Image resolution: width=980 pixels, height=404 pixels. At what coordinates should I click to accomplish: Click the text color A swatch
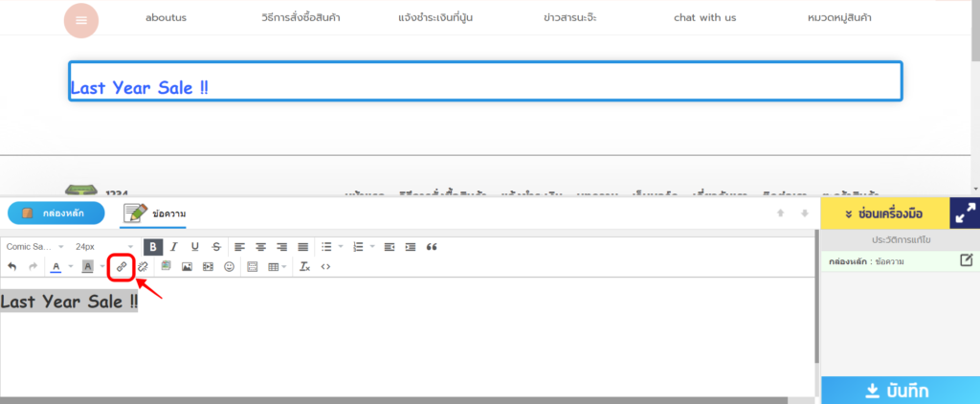pos(56,266)
